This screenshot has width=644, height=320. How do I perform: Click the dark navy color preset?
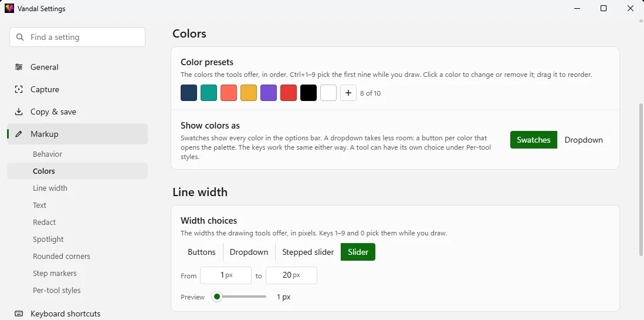pyautogui.click(x=189, y=93)
